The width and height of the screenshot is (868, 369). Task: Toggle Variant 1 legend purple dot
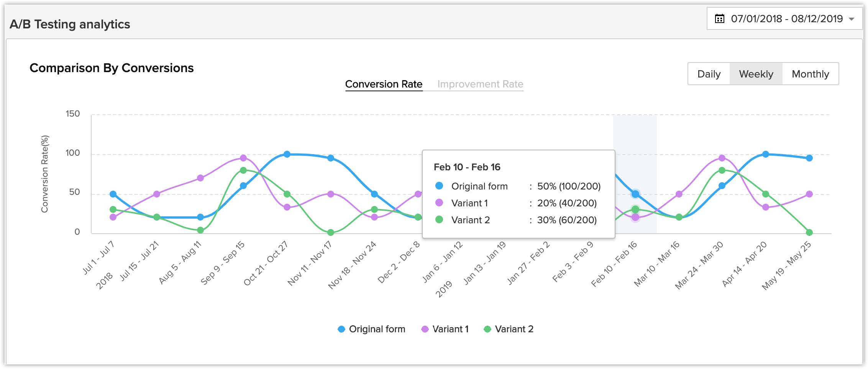pos(425,329)
